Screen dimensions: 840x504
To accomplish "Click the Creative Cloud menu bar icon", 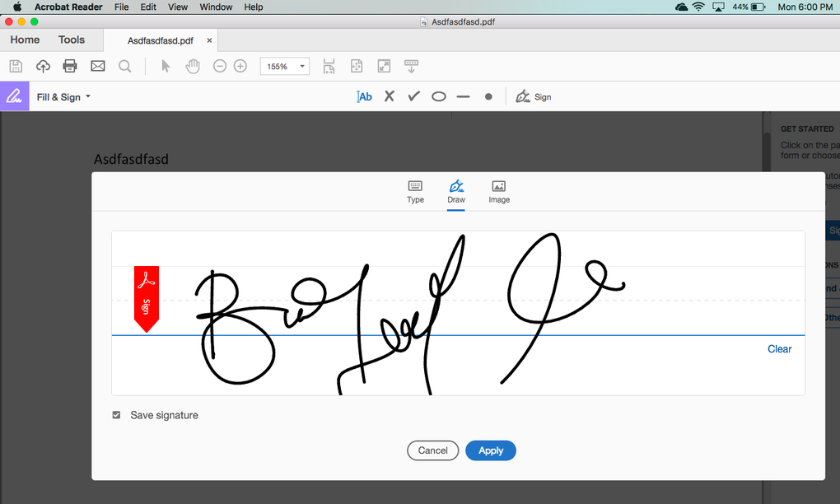I will tap(681, 7).
